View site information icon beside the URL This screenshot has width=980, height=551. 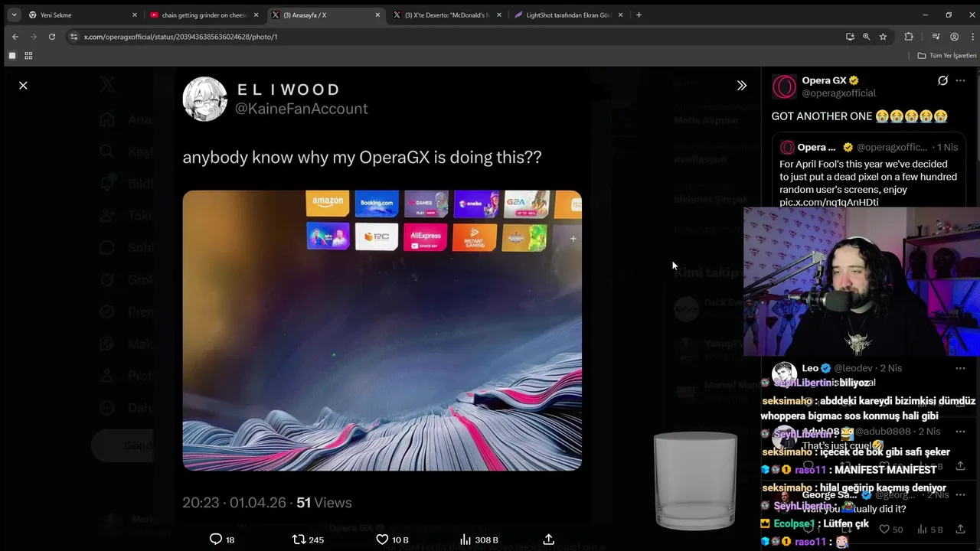[73, 37]
